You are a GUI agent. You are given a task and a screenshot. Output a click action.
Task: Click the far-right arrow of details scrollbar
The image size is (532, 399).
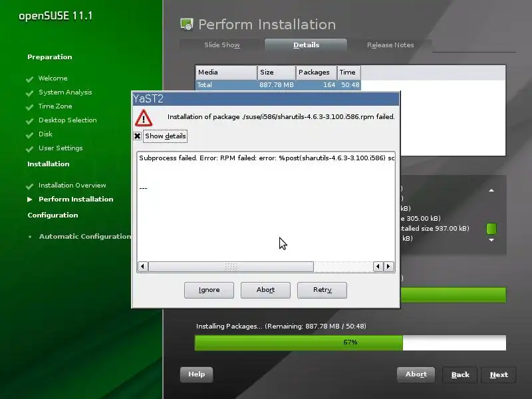(x=389, y=267)
